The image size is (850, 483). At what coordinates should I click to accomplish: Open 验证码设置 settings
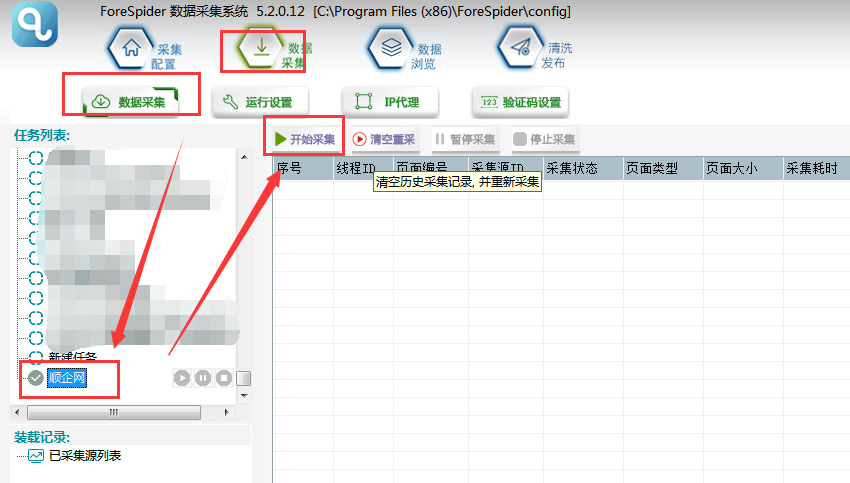[520, 102]
